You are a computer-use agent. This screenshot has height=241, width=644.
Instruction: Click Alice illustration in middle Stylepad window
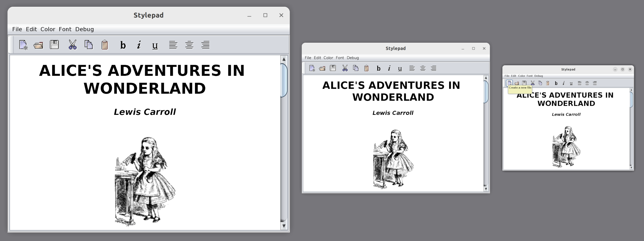pos(393,159)
